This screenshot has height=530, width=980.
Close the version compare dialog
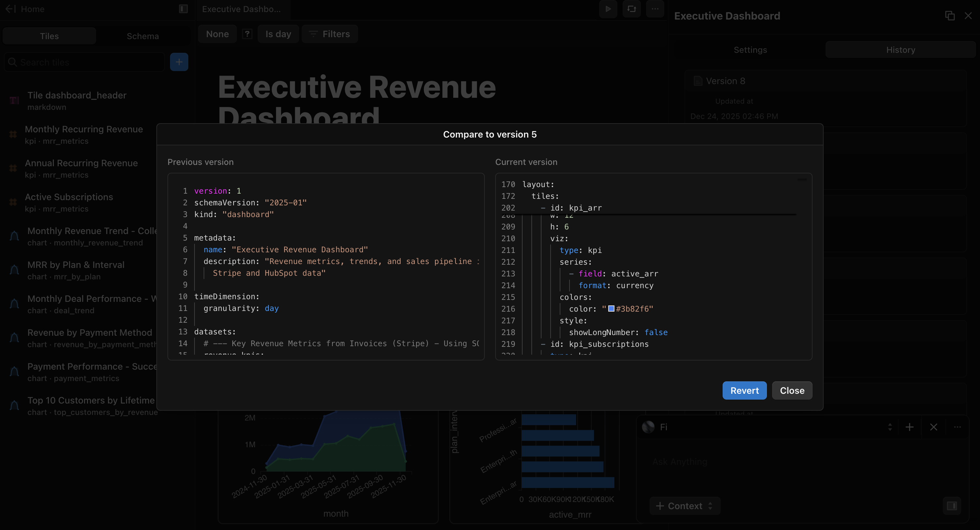792,390
